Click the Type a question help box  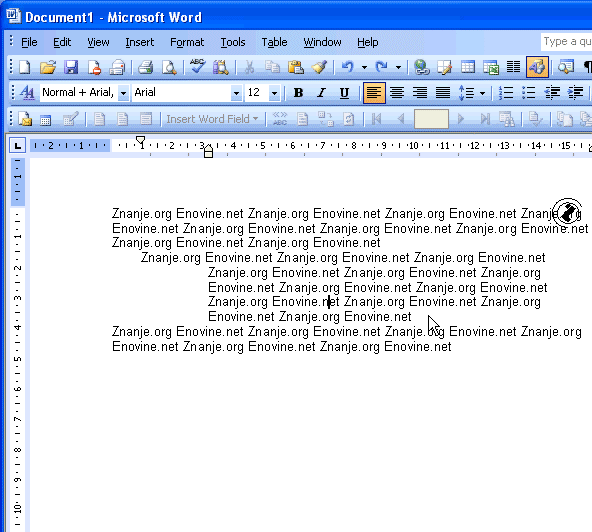(566, 42)
